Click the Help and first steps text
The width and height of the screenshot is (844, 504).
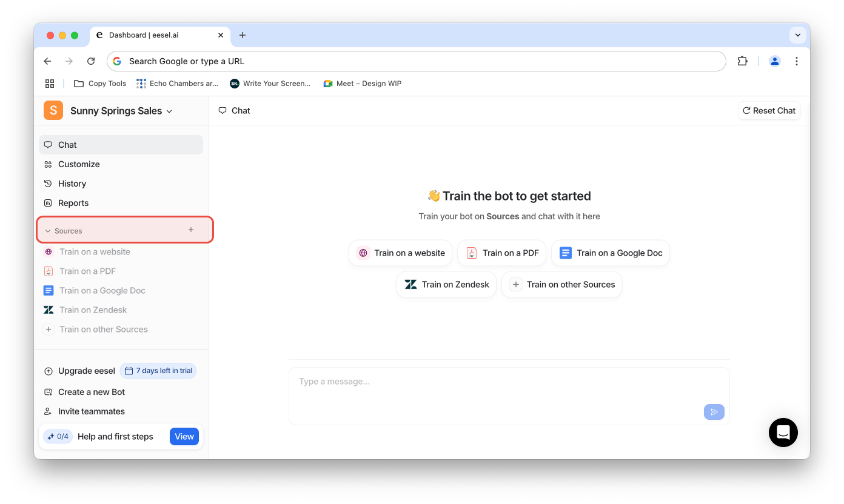(115, 437)
